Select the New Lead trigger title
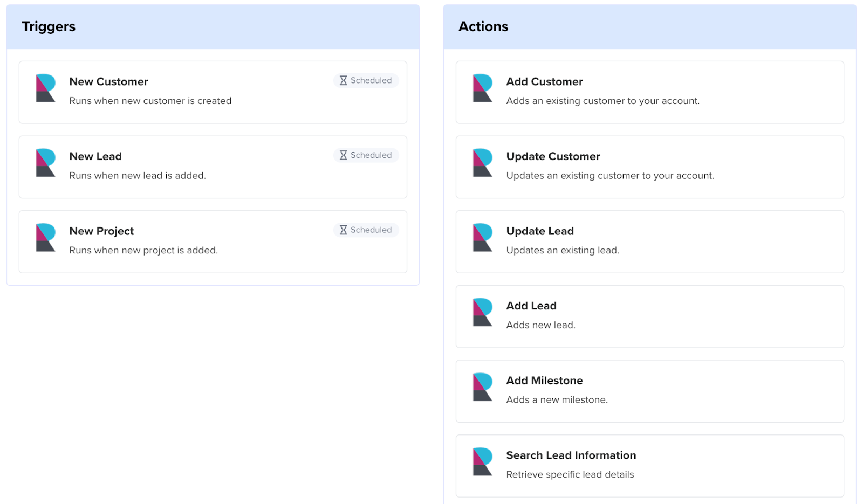The image size is (863, 504). (95, 156)
